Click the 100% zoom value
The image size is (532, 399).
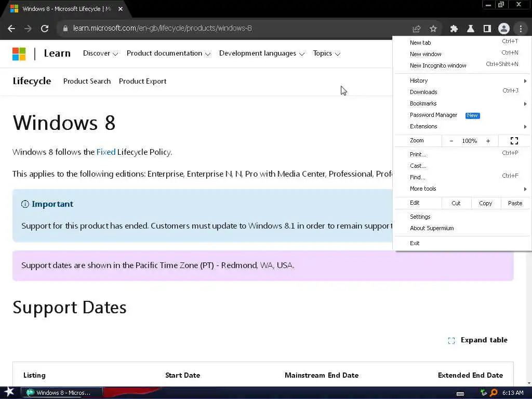coord(470,141)
